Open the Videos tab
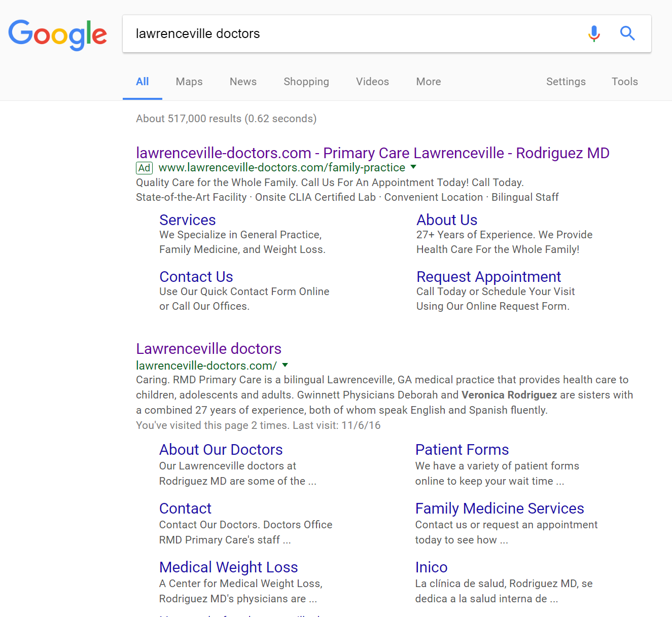Viewport: 672px width, 617px height. coord(372,82)
